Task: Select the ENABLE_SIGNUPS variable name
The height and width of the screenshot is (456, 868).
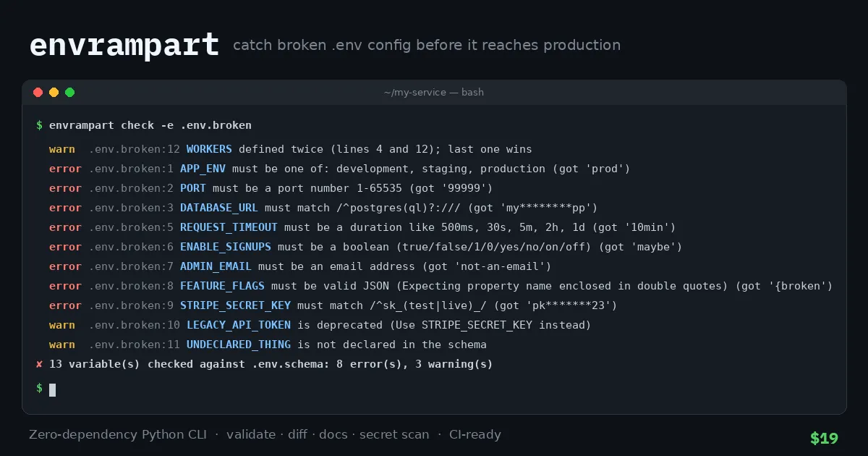Action: pos(226,247)
